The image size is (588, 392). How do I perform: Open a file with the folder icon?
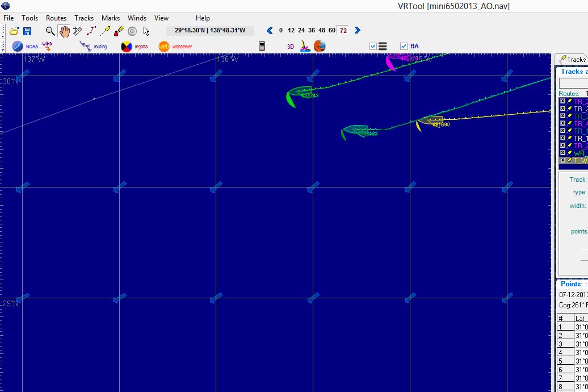pyautogui.click(x=14, y=31)
